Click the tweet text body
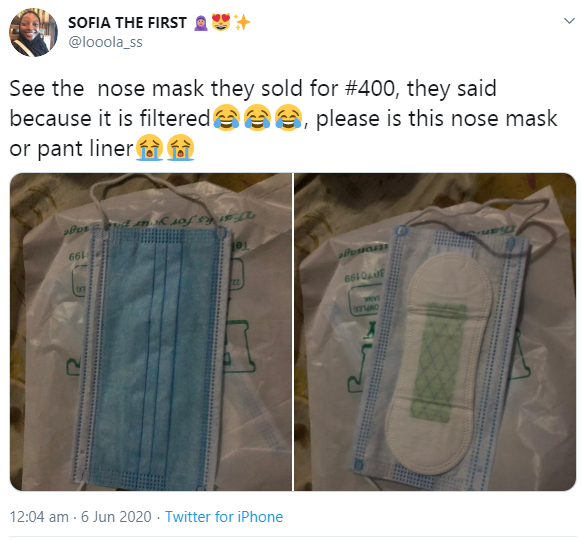Screen dimensions: 582x540 point(284,119)
